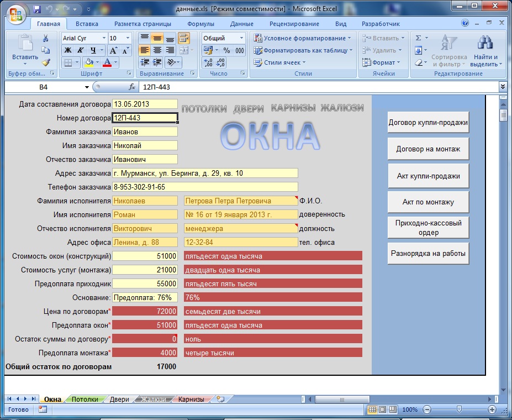Switch to Данные ribbon tab
Image resolution: width=512 pixels, height=420 pixels.
tap(241, 24)
